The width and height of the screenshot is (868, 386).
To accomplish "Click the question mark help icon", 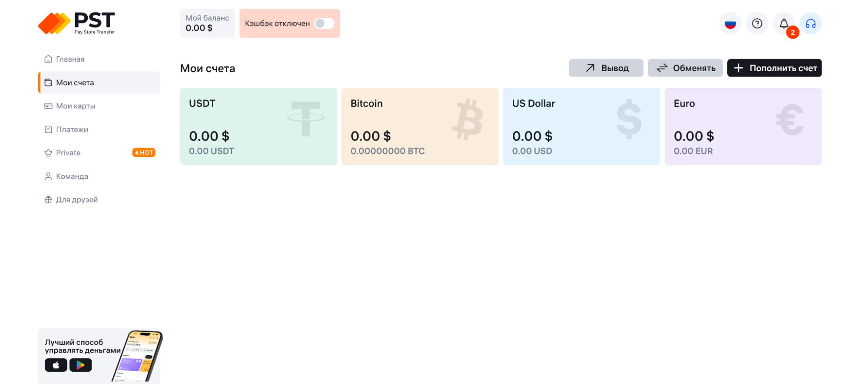I will (x=757, y=23).
